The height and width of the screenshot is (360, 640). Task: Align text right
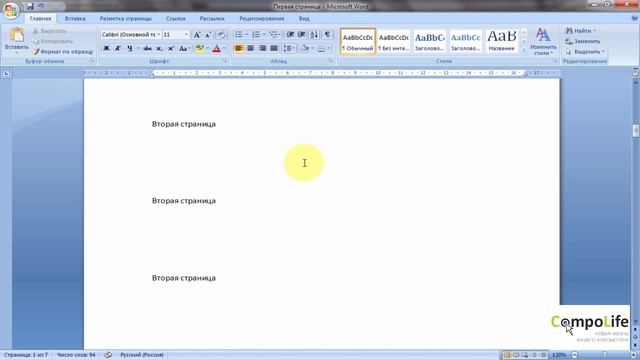coord(262,49)
